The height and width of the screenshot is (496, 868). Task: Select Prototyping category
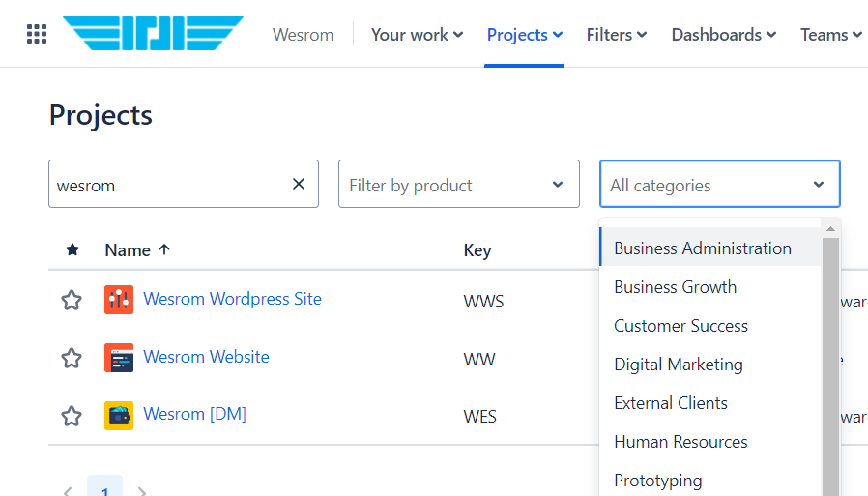coord(710,480)
